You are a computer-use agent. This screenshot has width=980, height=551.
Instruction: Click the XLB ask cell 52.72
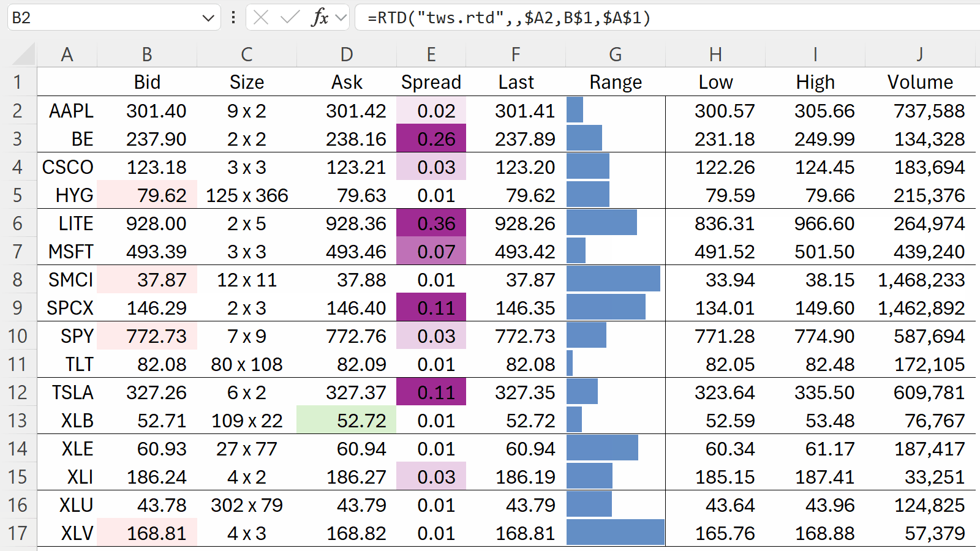tap(347, 420)
